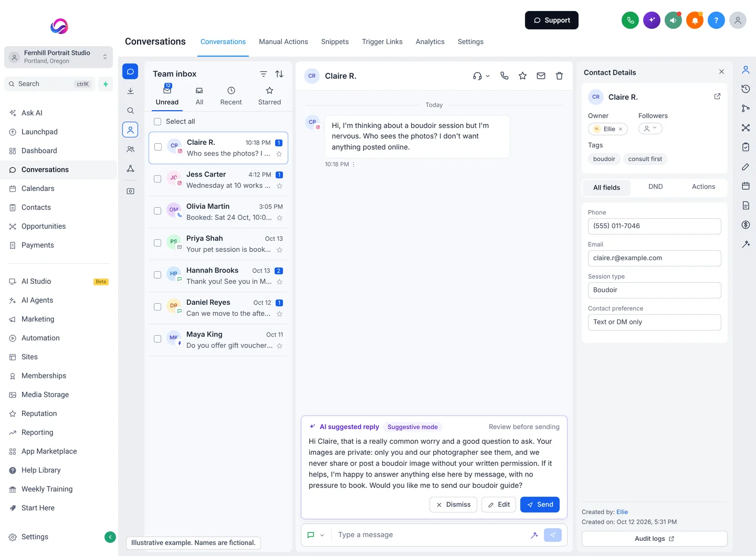Click magic wand icon in message box
The width and height of the screenshot is (756, 556).
(x=534, y=535)
